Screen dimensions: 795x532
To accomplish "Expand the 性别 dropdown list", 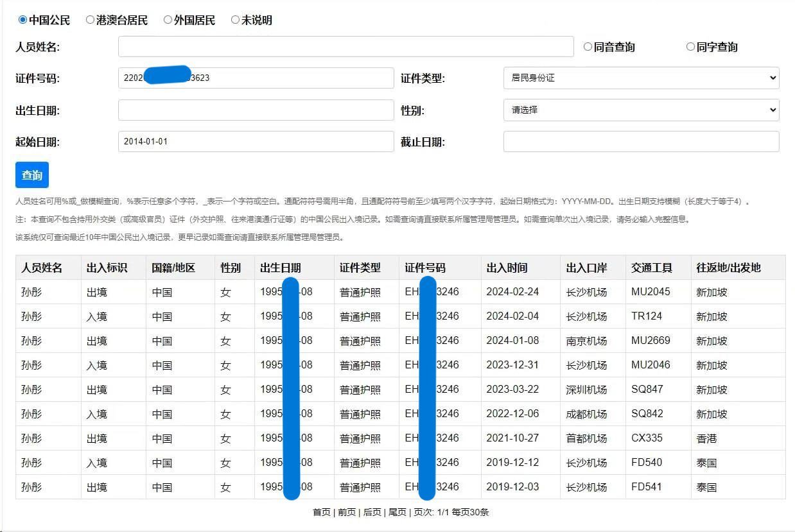I will pyautogui.click(x=641, y=110).
